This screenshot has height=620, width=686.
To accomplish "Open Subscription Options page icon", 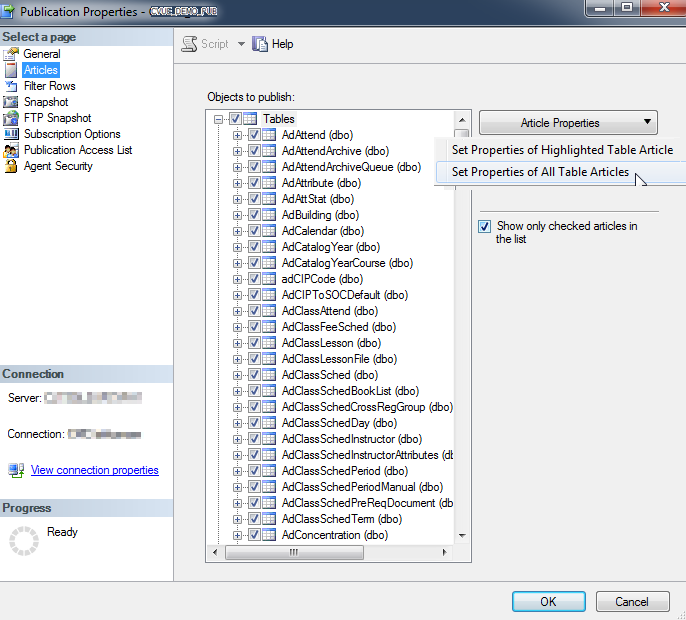I will coord(11,134).
